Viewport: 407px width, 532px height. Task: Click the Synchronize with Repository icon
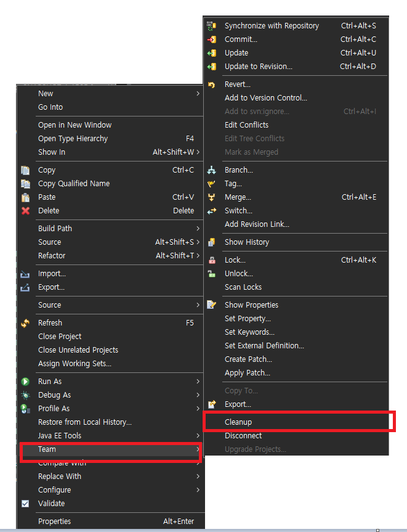211,26
